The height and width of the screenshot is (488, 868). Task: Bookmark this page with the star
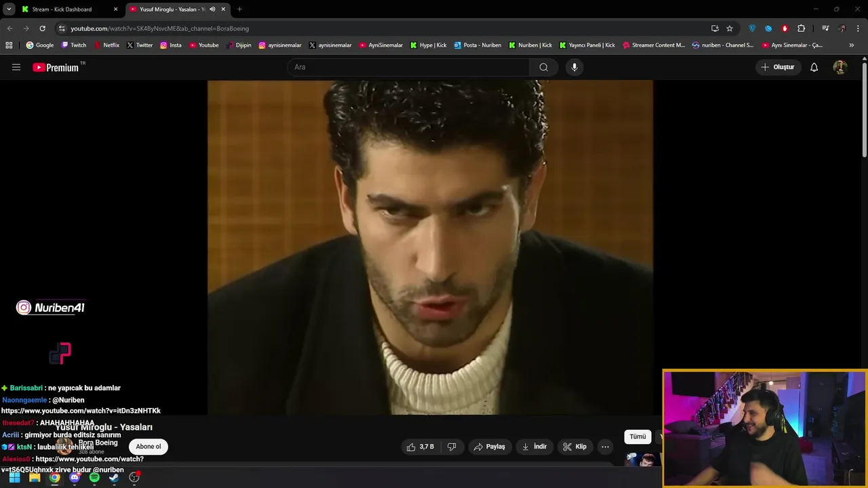(730, 28)
